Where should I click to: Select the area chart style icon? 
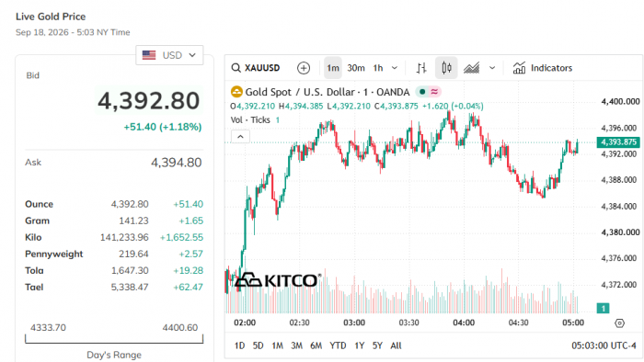point(471,68)
